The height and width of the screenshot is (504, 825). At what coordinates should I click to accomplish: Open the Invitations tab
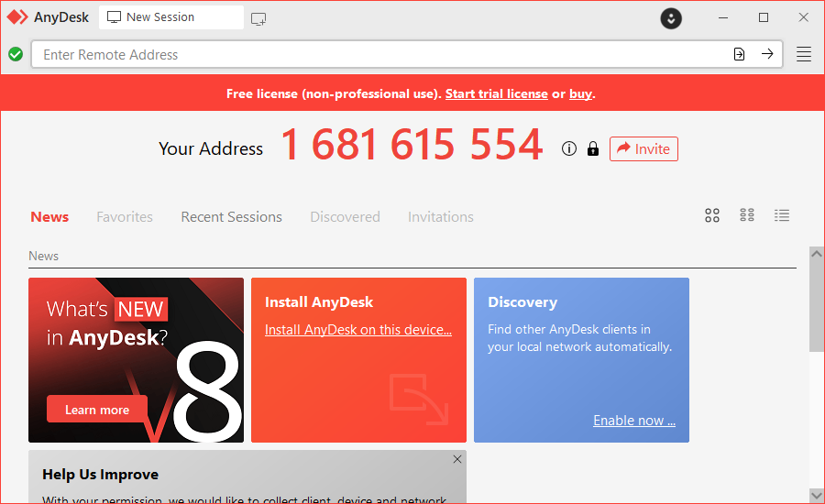[x=441, y=217]
